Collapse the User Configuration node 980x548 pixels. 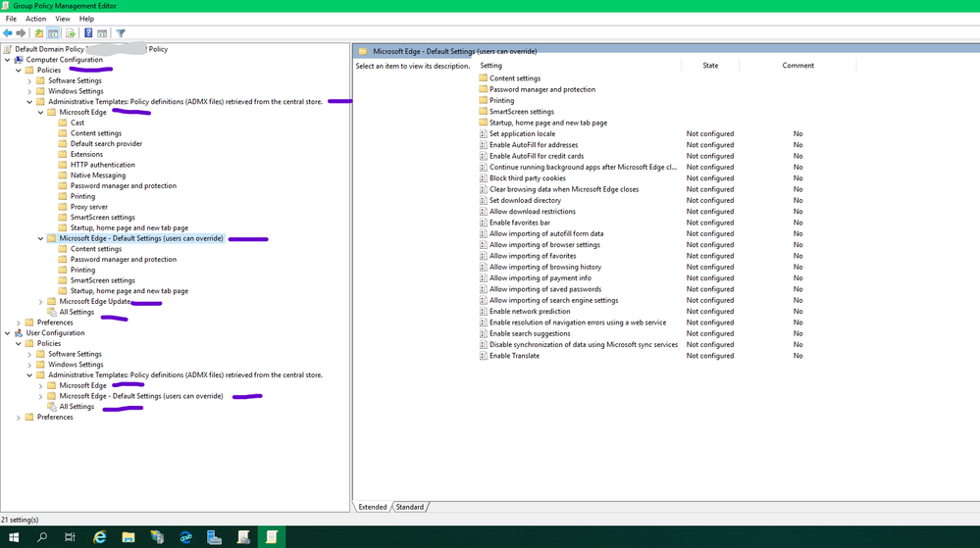point(8,333)
